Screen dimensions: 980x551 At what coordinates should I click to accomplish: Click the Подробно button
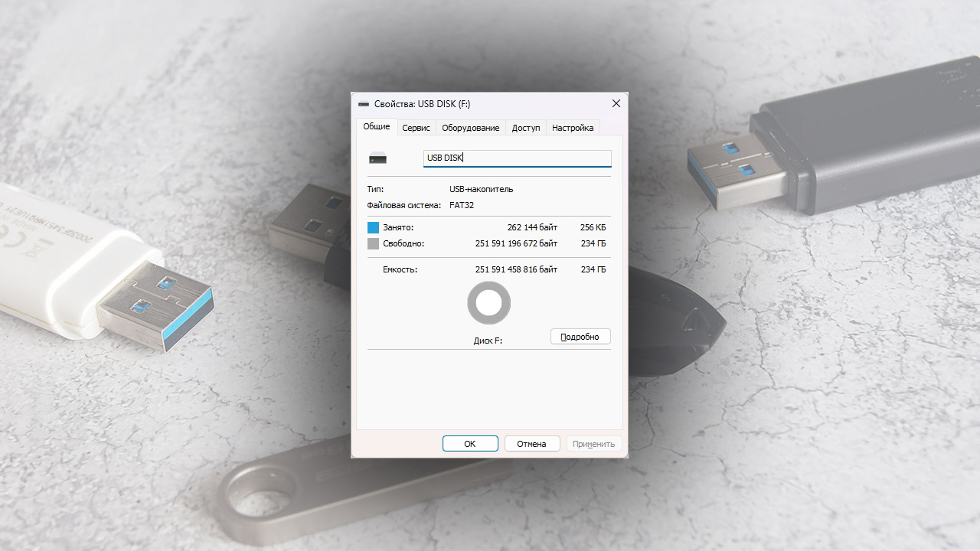[580, 337]
